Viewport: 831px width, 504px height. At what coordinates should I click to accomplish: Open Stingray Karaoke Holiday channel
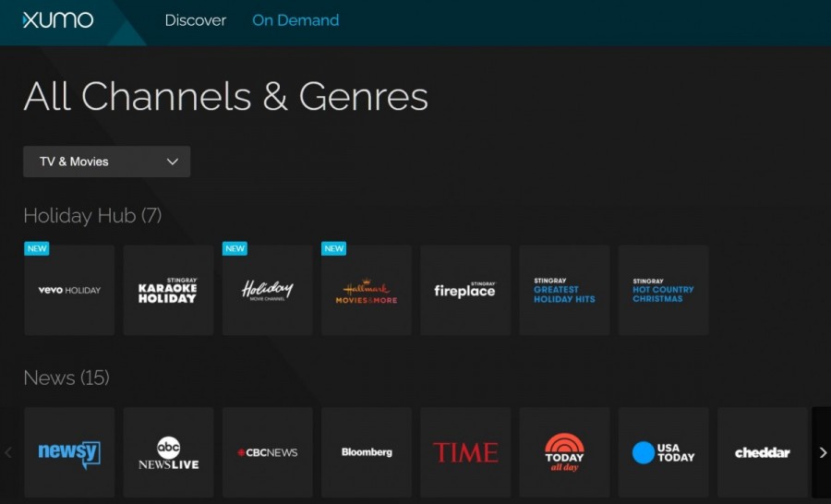[169, 290]
